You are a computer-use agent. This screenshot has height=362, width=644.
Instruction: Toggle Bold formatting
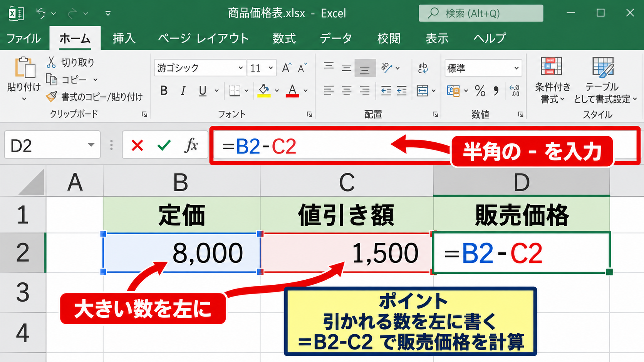click(164, 91)
